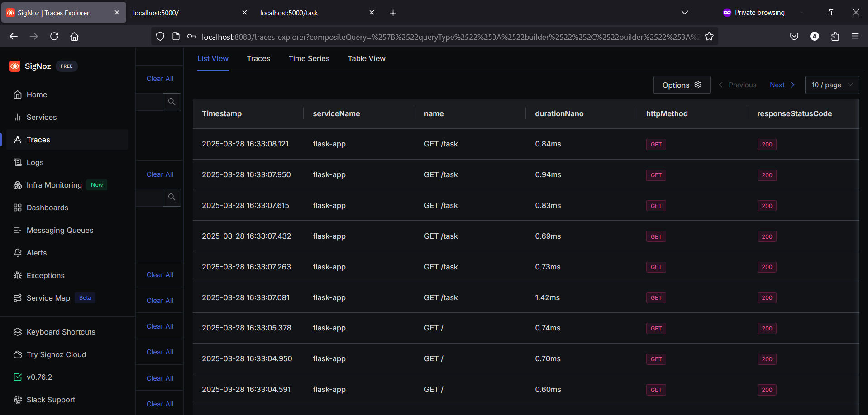Open the Pocket save icon
This screenshot has width=868, height=415.
[x=794, y=36]
